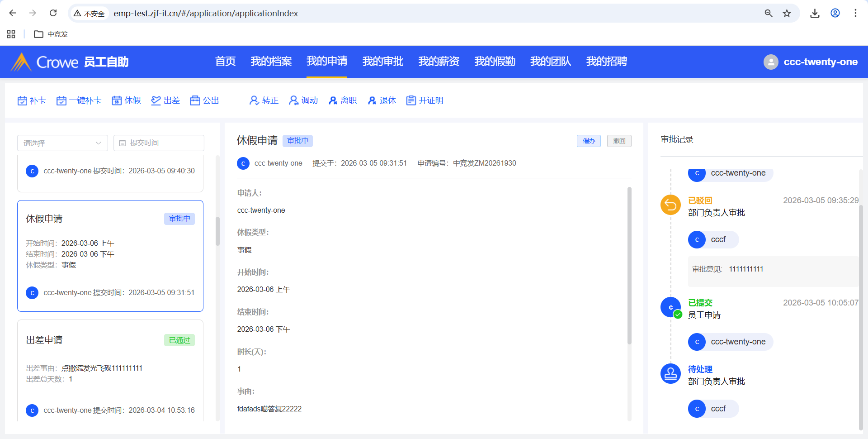Screen dimensions: 868x439
Task: Click the application number 中竞发ZM20261930
Action: [485, 163]
